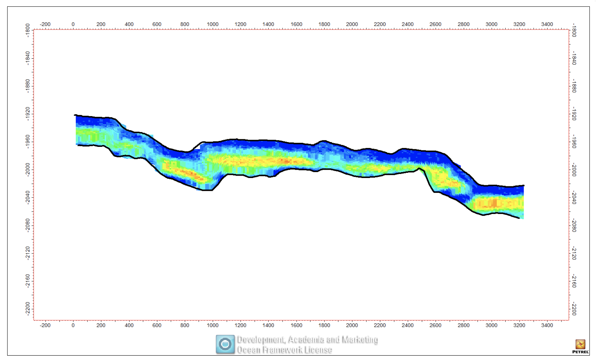Click the -1920 label on the right depth axis

tap(574, 114)
